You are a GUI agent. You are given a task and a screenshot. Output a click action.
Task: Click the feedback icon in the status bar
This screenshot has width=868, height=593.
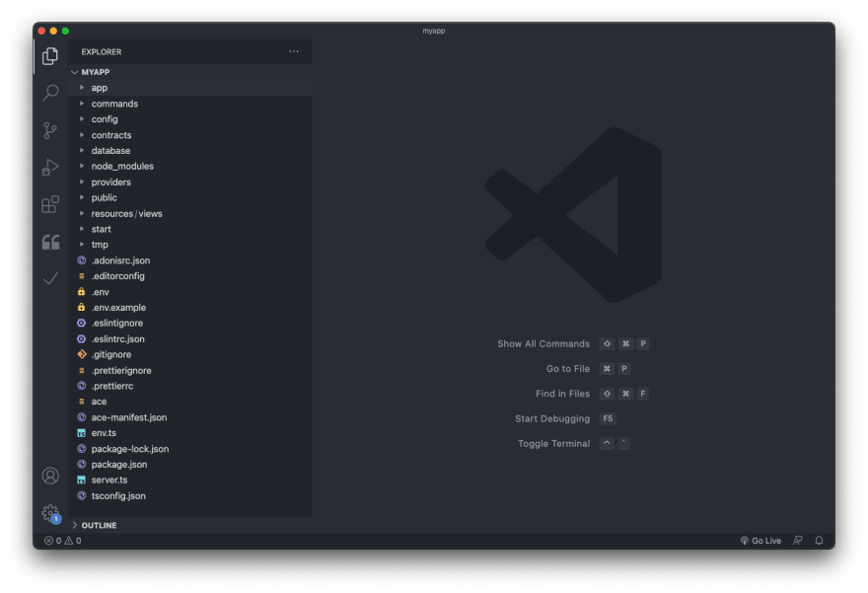(798, 541)
